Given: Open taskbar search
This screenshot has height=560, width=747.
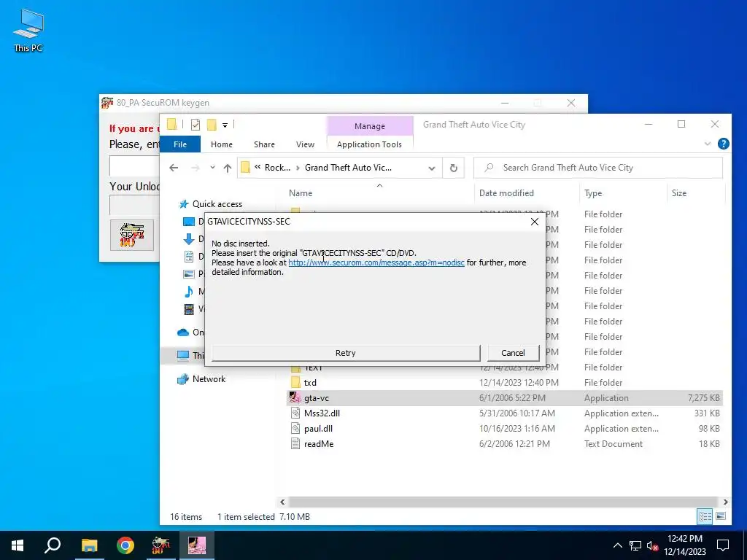Looking at the screenshot, I should (53, 545).
